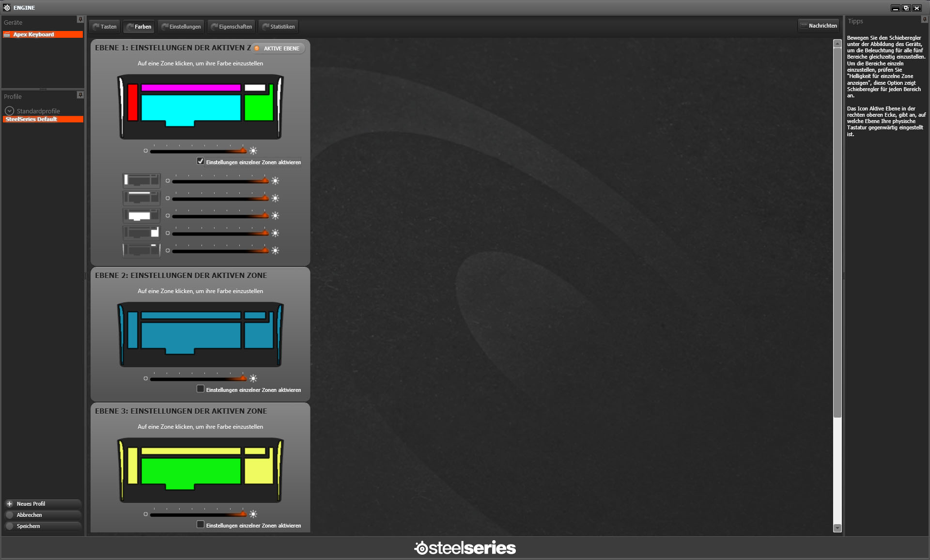The width and height of the screenshot is (930, 560).
Task: Select the main blue zone in Ebene 2
Action: [191, 336]
